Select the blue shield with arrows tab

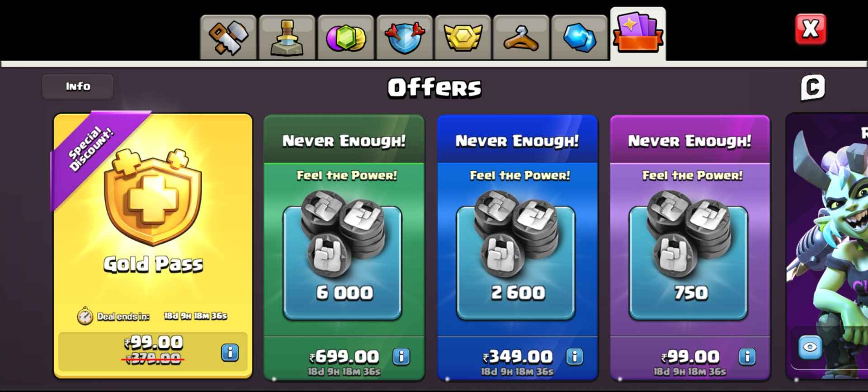(x=405, y=37)
